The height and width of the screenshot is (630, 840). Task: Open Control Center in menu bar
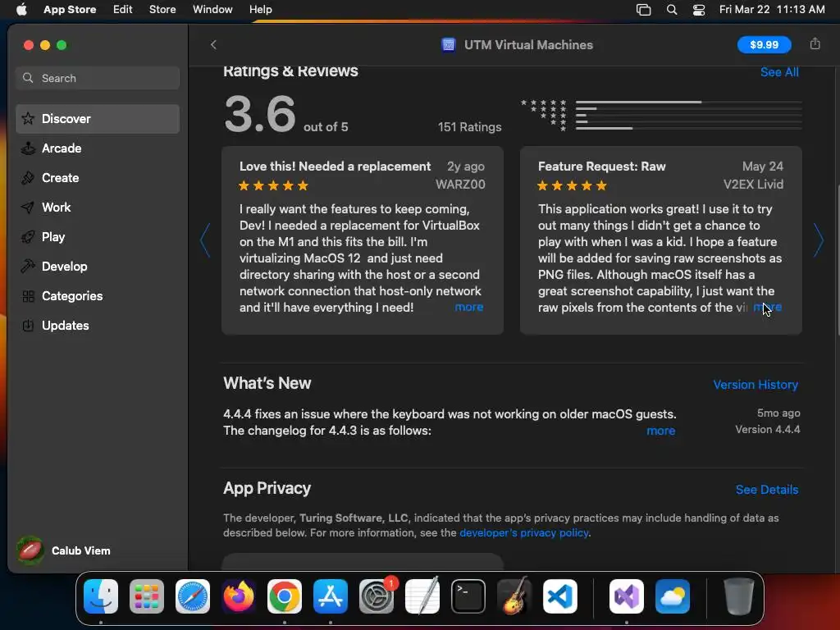pos(699,10)
